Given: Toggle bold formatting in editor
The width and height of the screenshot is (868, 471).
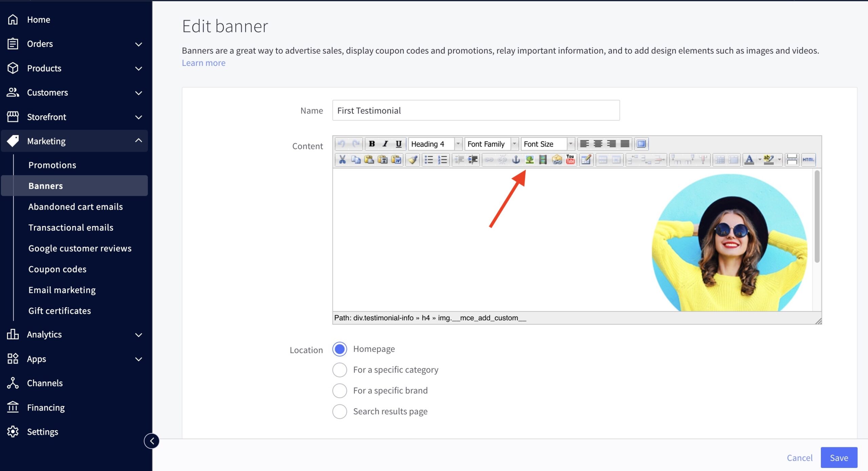Looking at the screenshot, I should [372, 144].
